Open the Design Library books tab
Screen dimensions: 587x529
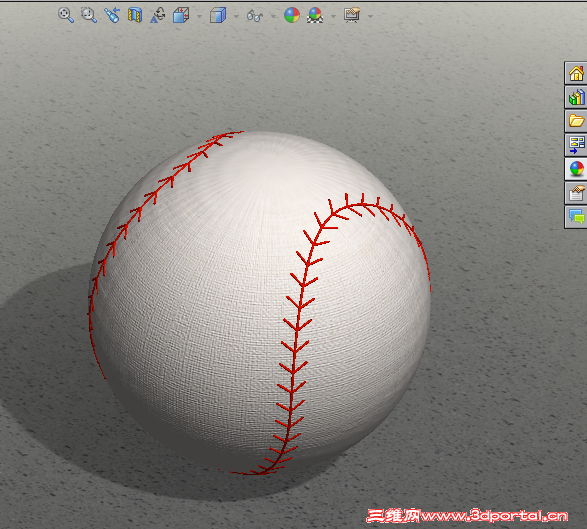pyautogui.click(x=576, y=97)
